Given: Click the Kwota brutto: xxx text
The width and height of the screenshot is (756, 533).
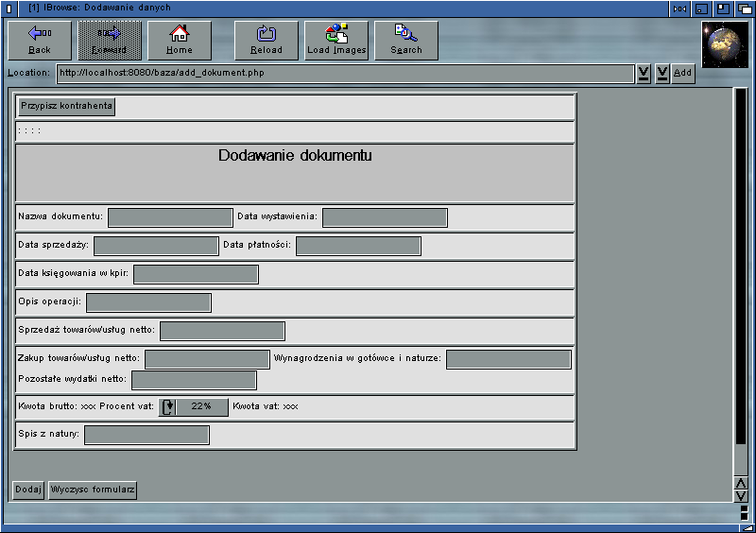Looking at the screenshot, I should click(x=57, y=406).
